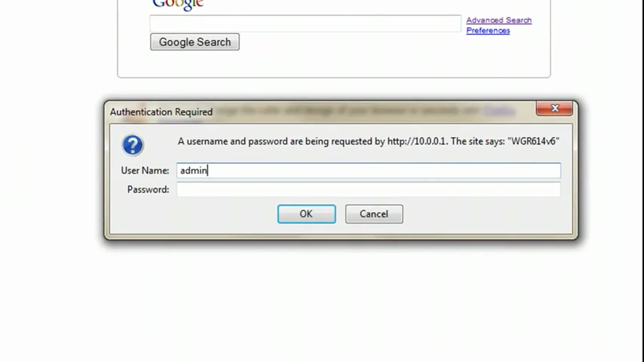Click the typed 'admin' text in User Name
644x362 pixels.
click(194, 170)
